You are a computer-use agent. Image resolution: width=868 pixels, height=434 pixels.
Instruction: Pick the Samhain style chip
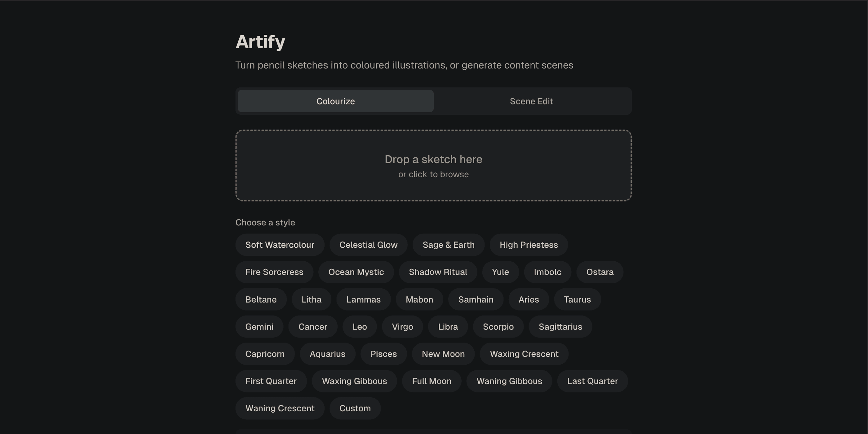pos(476,299)
